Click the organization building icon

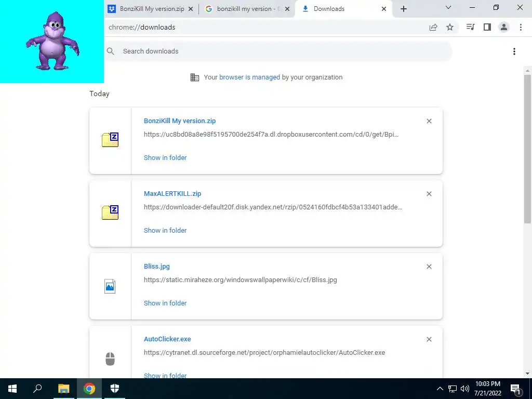[x=195, y=77]
